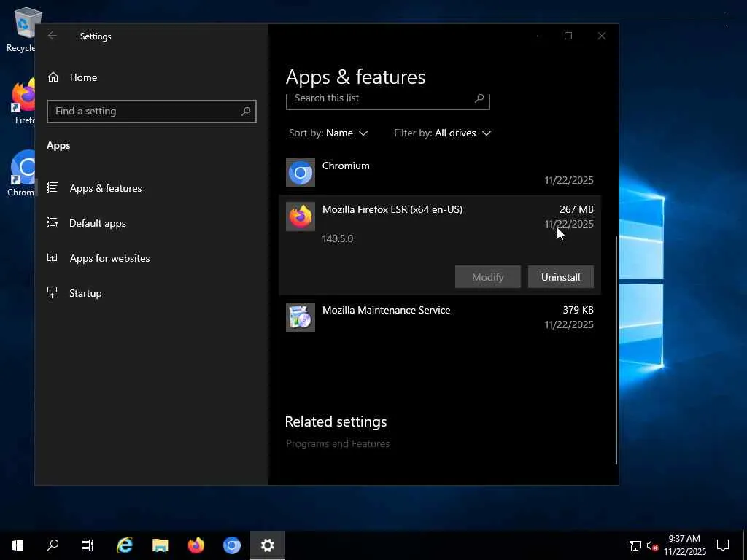Click the Firefox version 140.5.0 text
This screenshot has height=560, width=747.
(x=338, y=238)
